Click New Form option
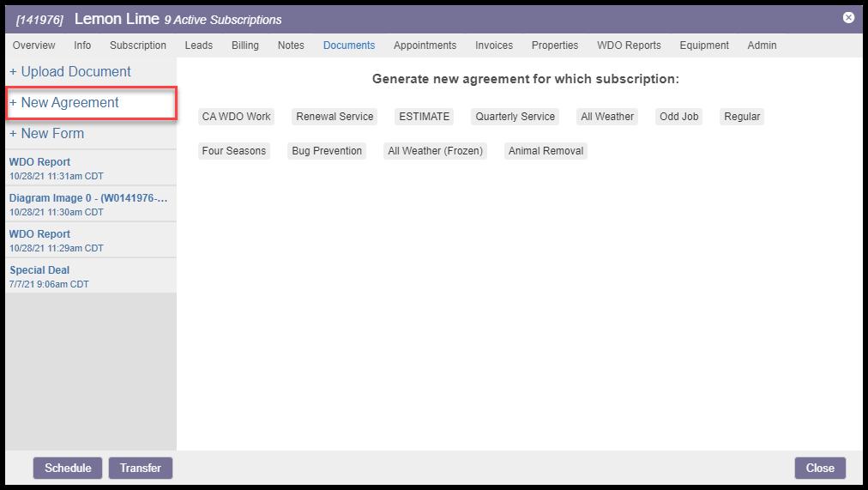868x490 pixels. [53, 134]
